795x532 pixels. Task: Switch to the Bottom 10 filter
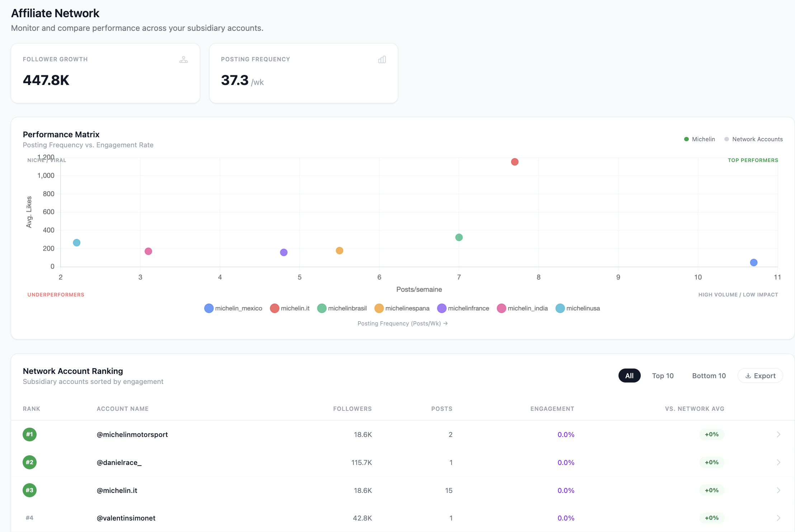tap(709, 376)
